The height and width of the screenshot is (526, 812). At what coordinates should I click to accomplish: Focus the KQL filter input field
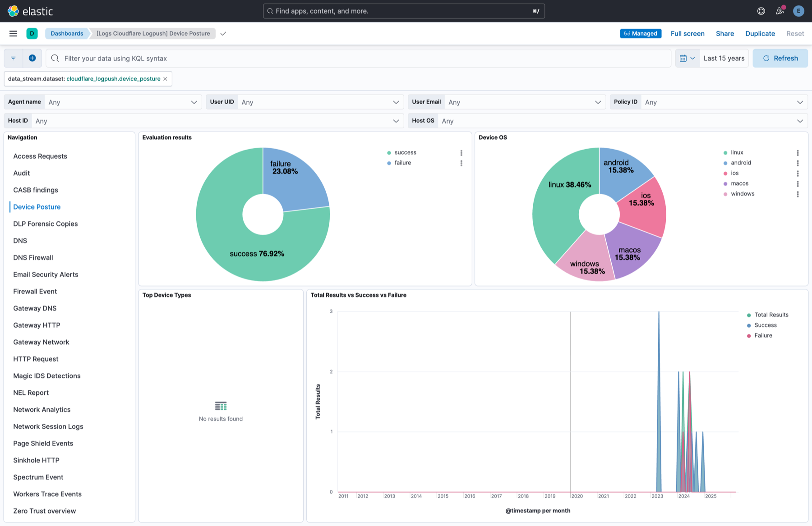click(359, 58)
